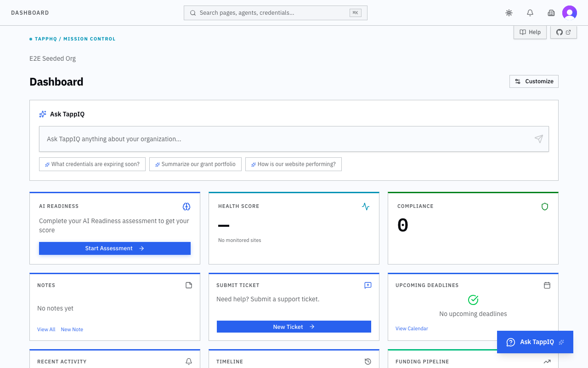
Task: Click the 'No upcoming deadlines' text
Action: 473,314
